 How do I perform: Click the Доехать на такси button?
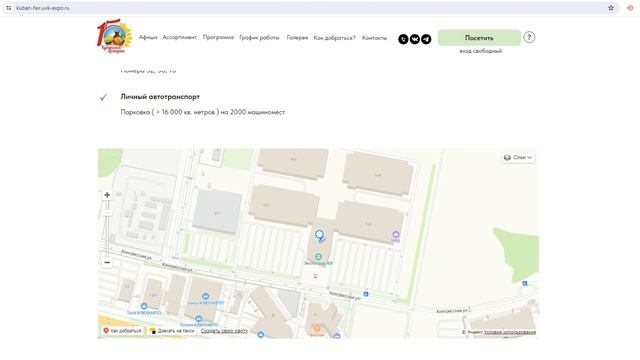point(172,331)
